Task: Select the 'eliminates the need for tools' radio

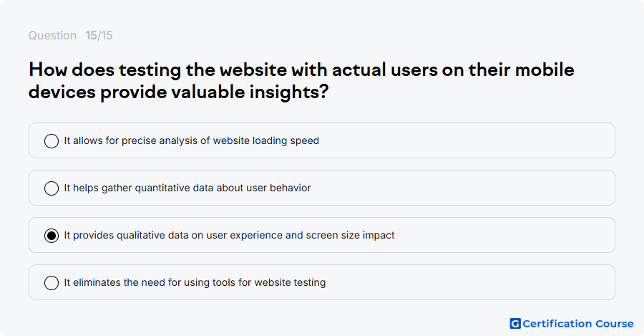Action: 52,283
